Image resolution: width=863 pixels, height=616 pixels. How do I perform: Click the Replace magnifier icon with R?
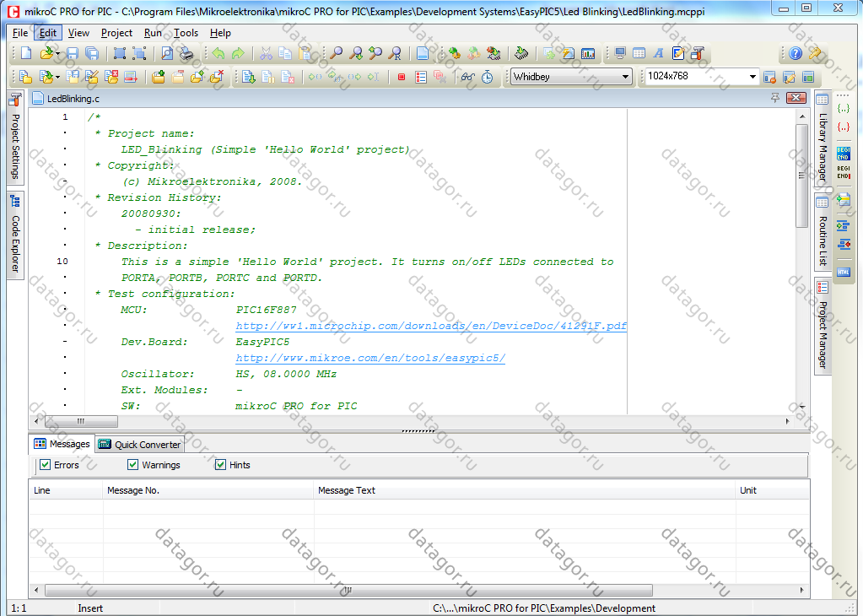[x=395, y=53]
